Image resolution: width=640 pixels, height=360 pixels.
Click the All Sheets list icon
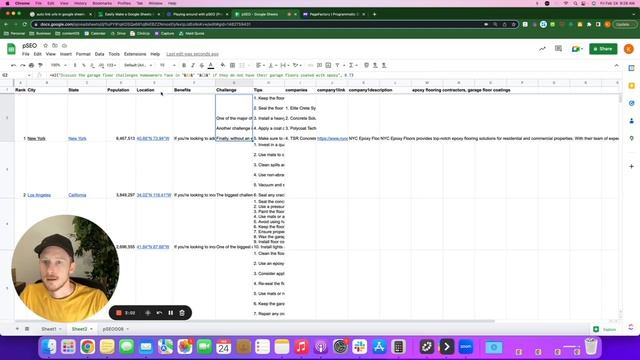pos(27,329)
